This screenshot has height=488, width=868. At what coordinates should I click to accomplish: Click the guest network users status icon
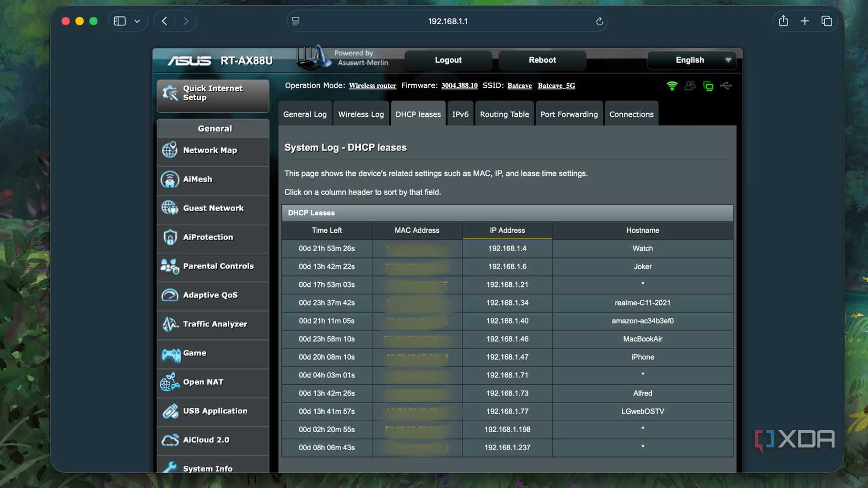(x=690, y=86)
